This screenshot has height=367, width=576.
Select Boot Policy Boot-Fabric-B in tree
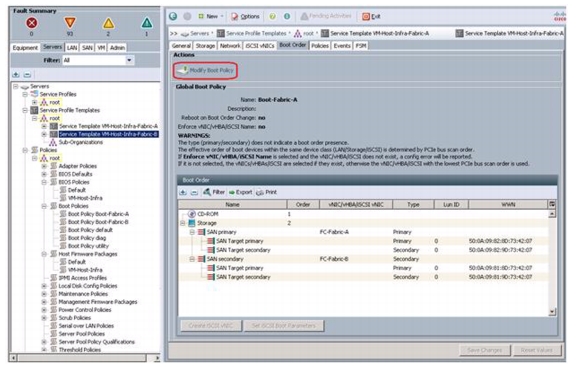98,222
